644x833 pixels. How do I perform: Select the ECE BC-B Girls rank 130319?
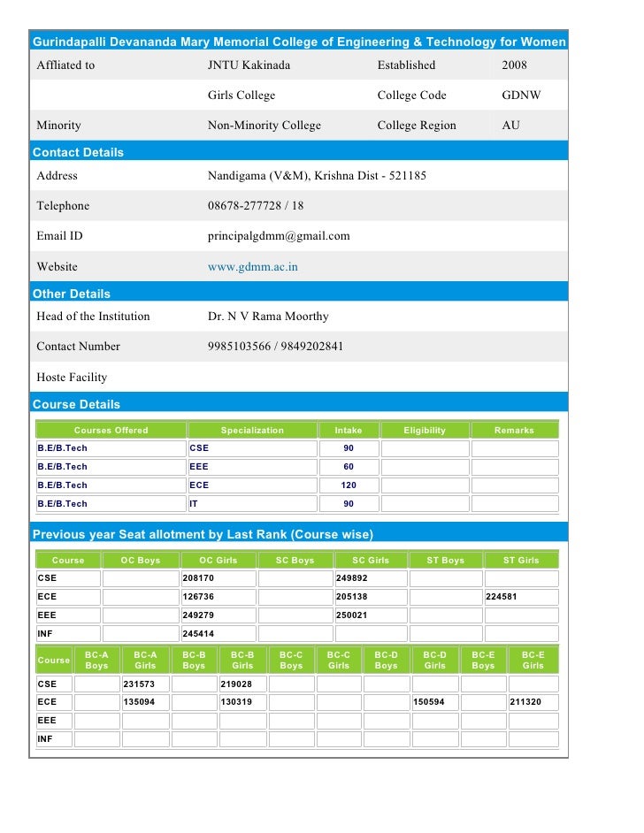point(236,702)
